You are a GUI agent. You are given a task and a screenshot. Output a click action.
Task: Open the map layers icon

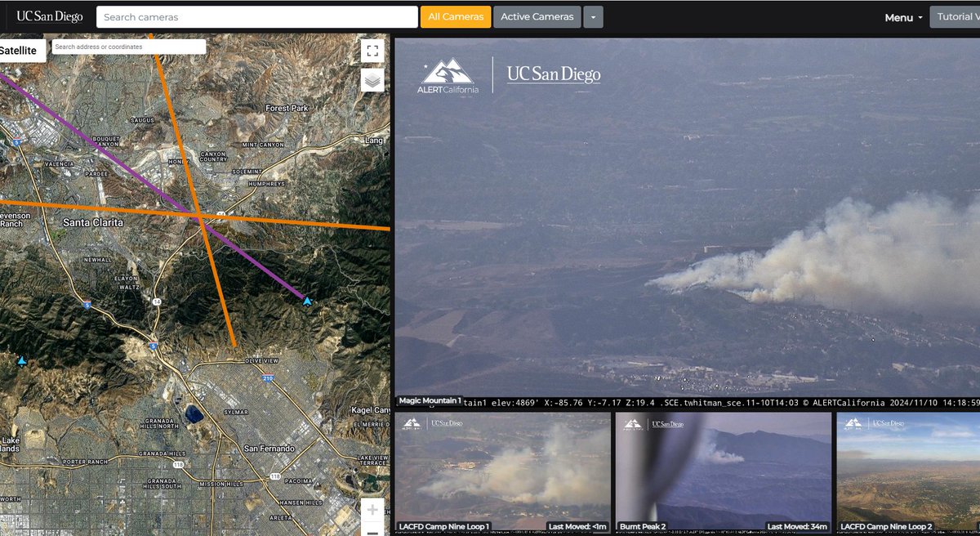pyautogui.click(x=372, y=80)
